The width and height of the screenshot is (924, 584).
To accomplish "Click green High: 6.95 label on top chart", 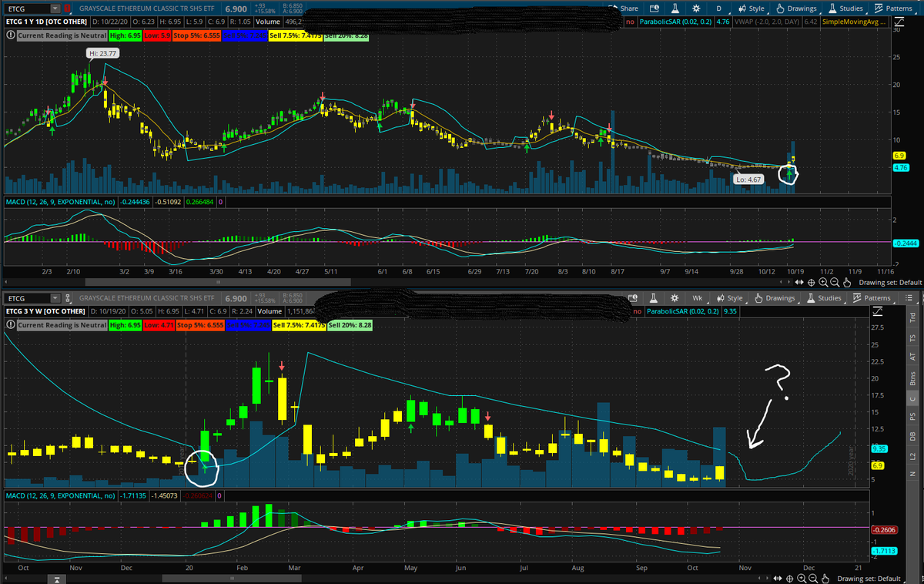I will (125, 35).
